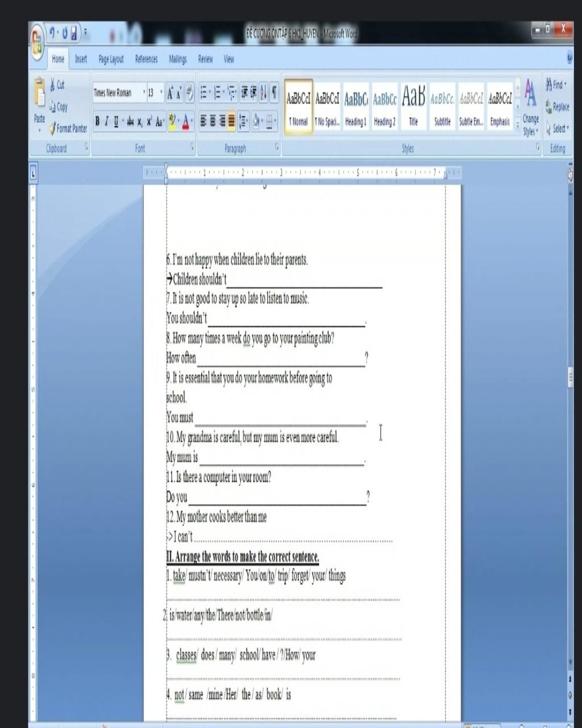This screenshot has height=728, width=582.
Task: Click the Select button in Editing group
Action: pyautogui.click(x=557, y=129)
